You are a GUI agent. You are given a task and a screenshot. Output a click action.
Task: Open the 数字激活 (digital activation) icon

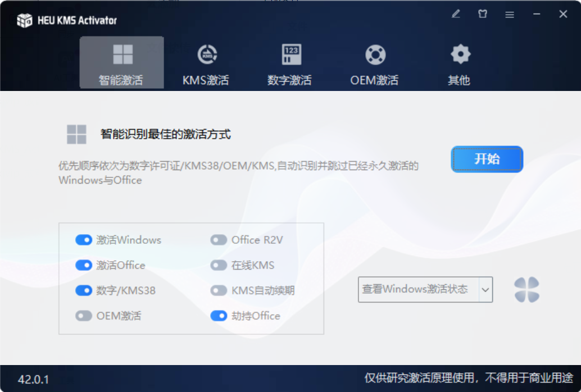click(290, 54)
